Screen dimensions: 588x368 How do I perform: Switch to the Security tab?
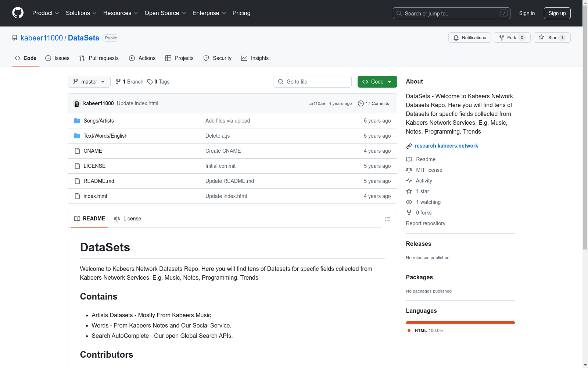point(218,58)
